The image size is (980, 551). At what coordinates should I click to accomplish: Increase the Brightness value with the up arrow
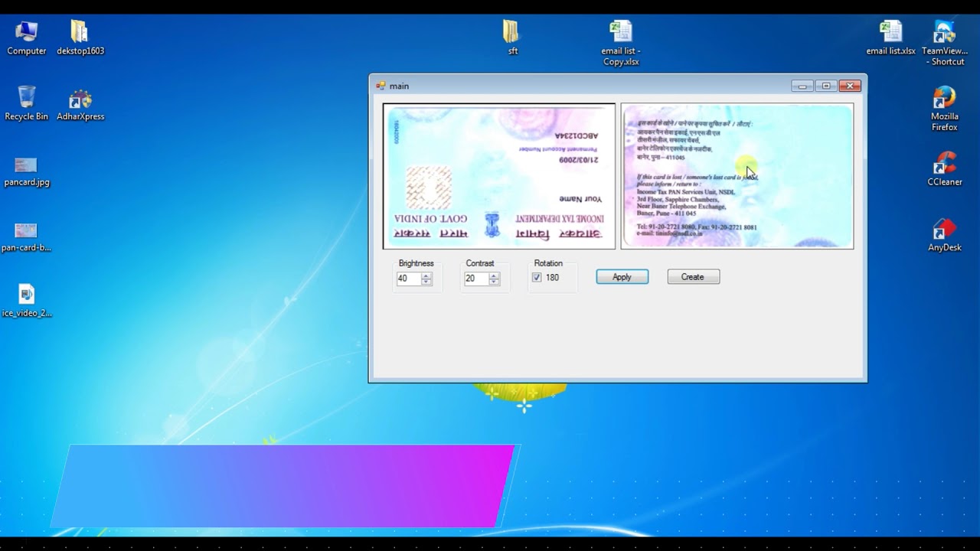point(426,275)
